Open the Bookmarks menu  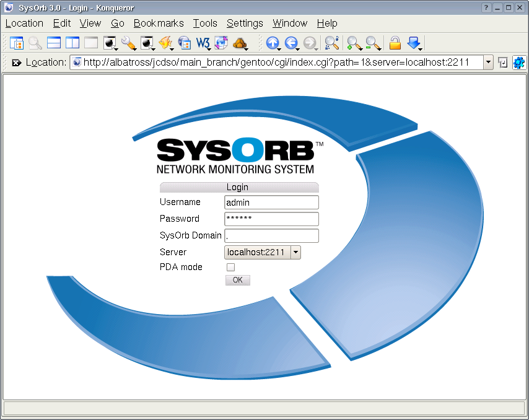click(159, 24)
